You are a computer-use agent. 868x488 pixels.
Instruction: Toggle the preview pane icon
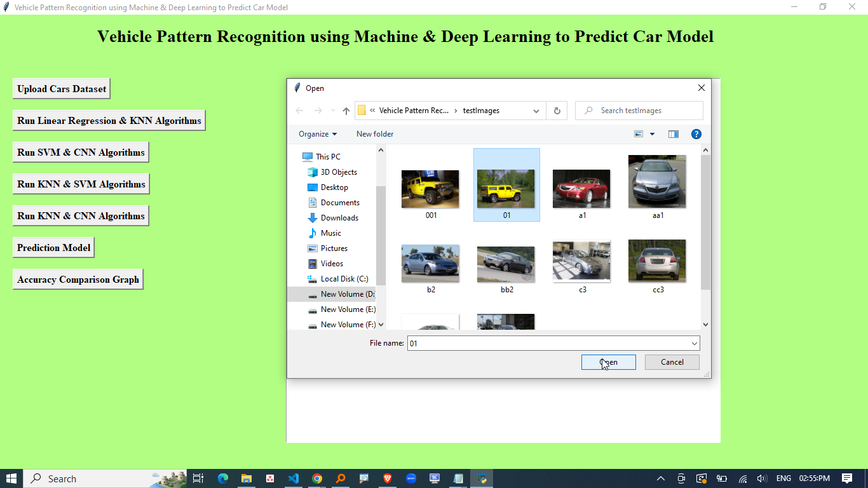pyautogui.click(x=674, y=134)
